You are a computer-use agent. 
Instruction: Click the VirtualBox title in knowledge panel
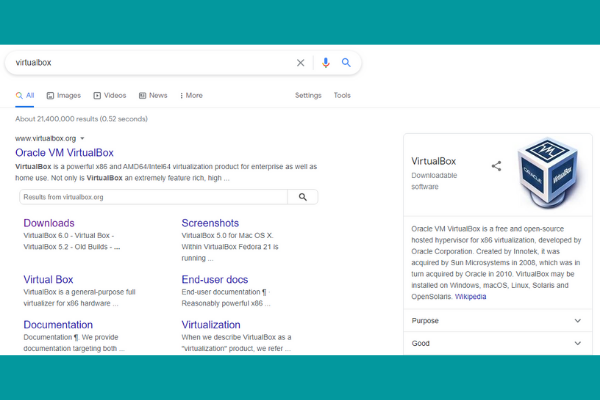(x=434, y=161)
